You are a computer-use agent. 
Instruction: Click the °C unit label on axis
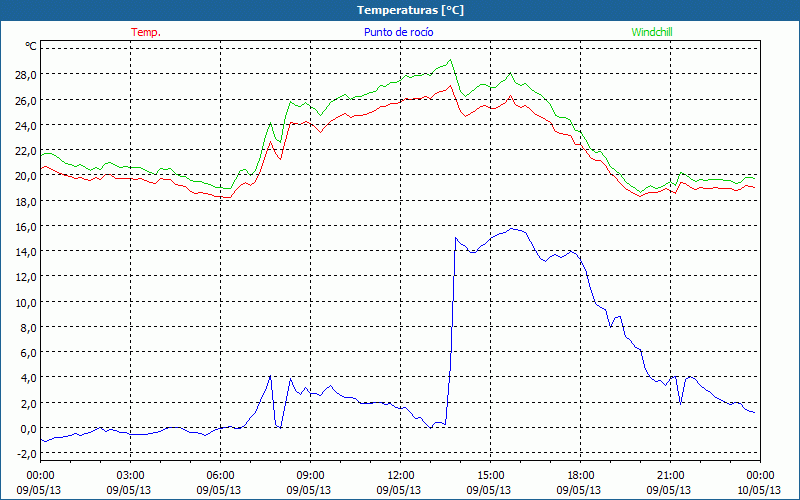(31, 46)
